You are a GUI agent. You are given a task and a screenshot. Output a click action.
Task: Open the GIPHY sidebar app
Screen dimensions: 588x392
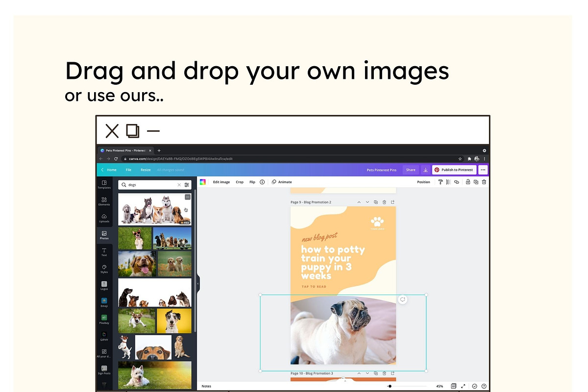[104, 336]
